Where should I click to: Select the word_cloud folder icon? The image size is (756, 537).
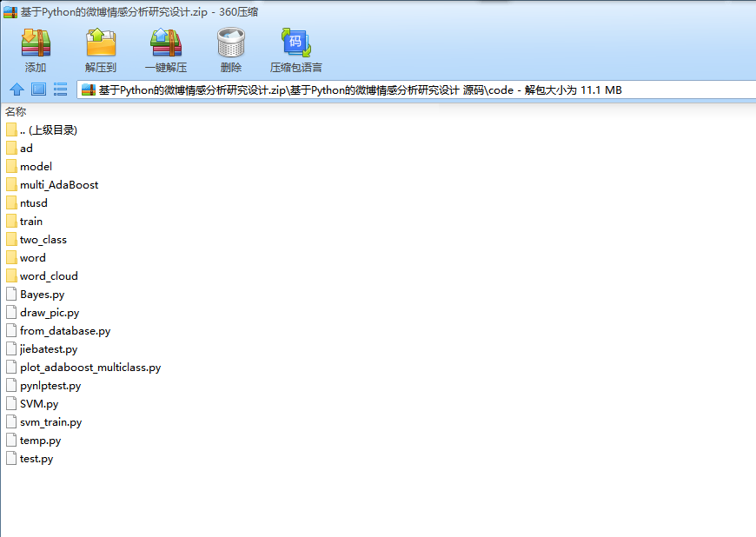click(x=11, y=275)
